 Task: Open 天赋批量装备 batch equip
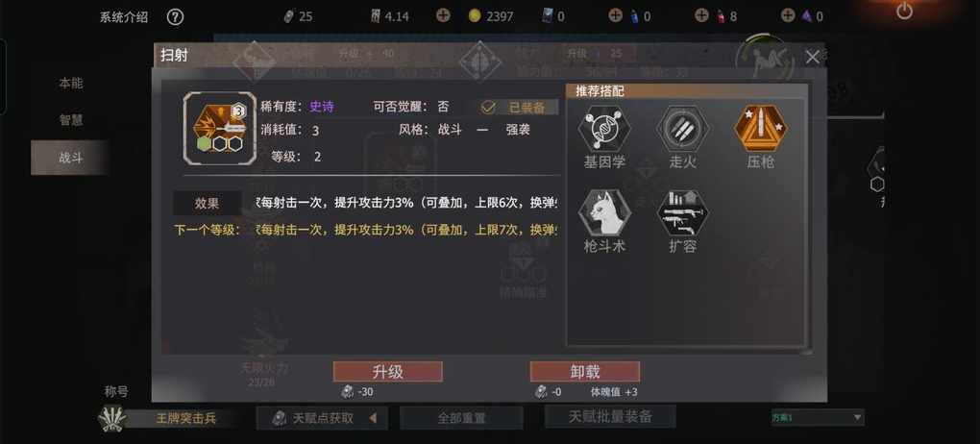tap(610, 416)
